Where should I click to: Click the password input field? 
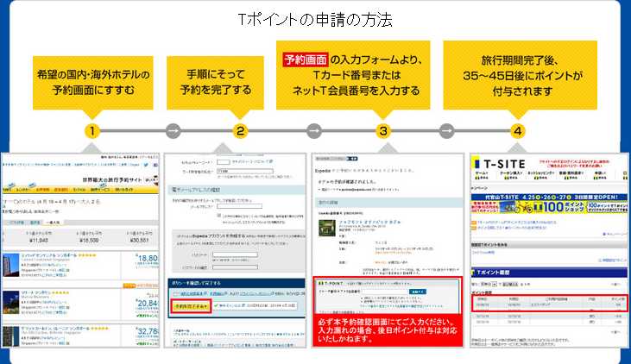pos(235,254)
